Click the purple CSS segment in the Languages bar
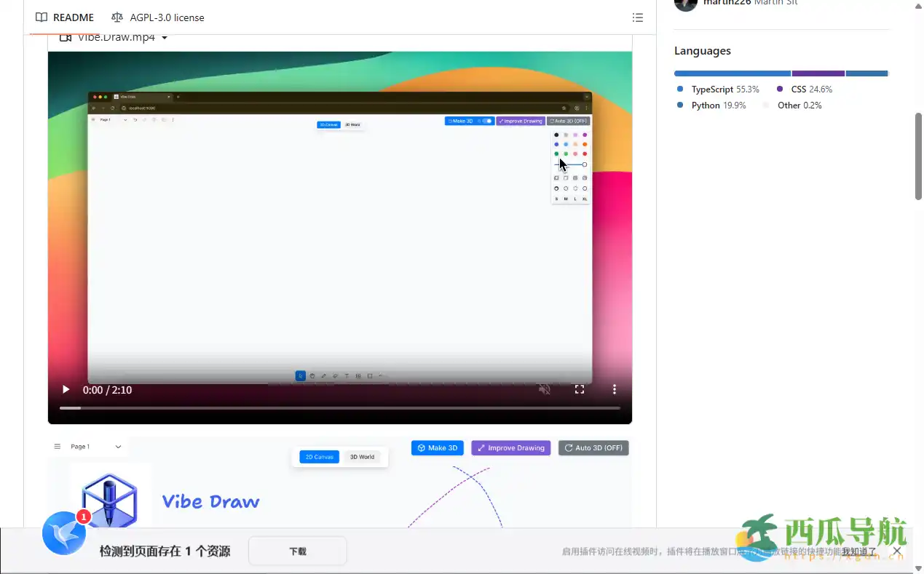Screen dimensions: 924x574 (x=818, y=73)
